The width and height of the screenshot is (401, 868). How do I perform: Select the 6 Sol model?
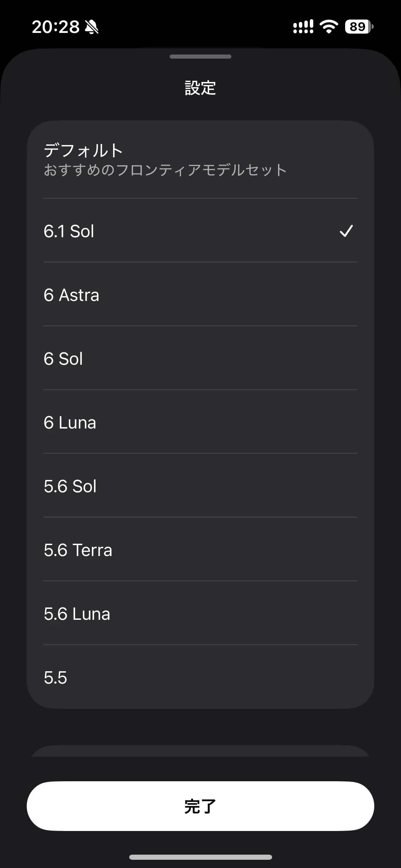click(x=200, y=358)
